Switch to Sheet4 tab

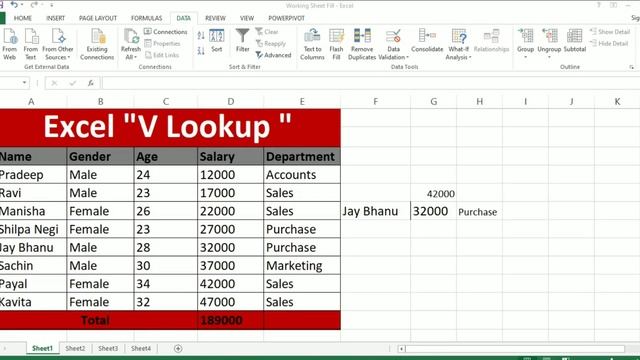(x=141, y=348)
